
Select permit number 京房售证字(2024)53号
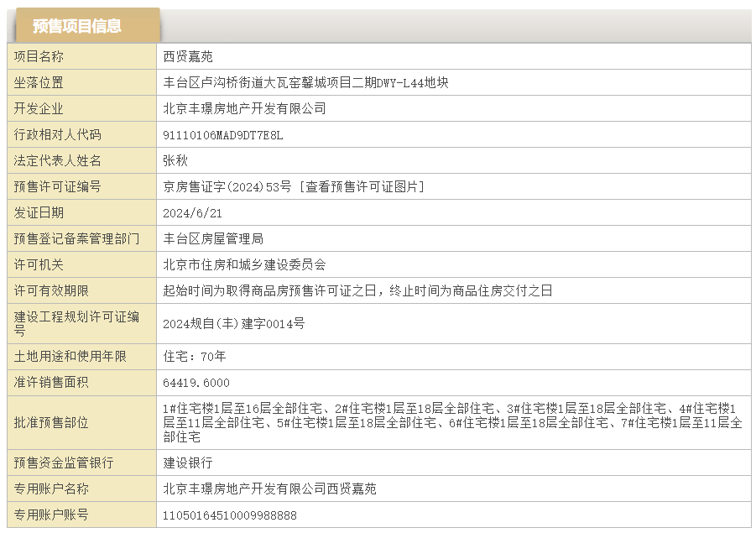click(x=227, y=186)
